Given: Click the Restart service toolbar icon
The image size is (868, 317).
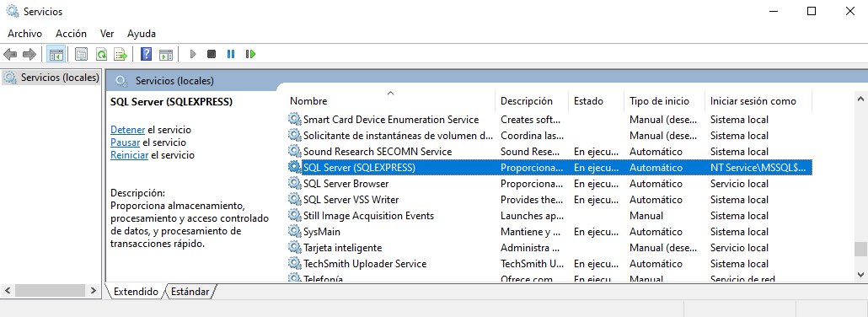Looking at the screenshot, I should click(251, 54).
